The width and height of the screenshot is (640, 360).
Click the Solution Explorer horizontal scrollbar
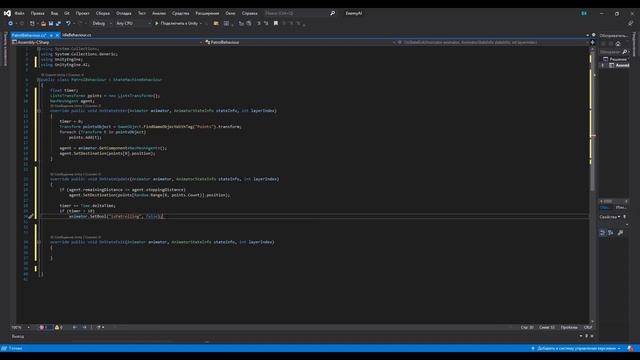(613, 201)
